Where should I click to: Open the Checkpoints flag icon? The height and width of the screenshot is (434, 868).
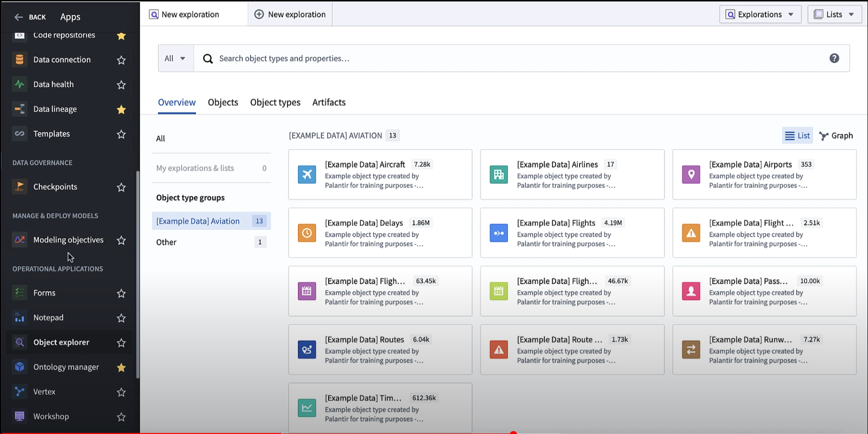click(x=20, y=187)
